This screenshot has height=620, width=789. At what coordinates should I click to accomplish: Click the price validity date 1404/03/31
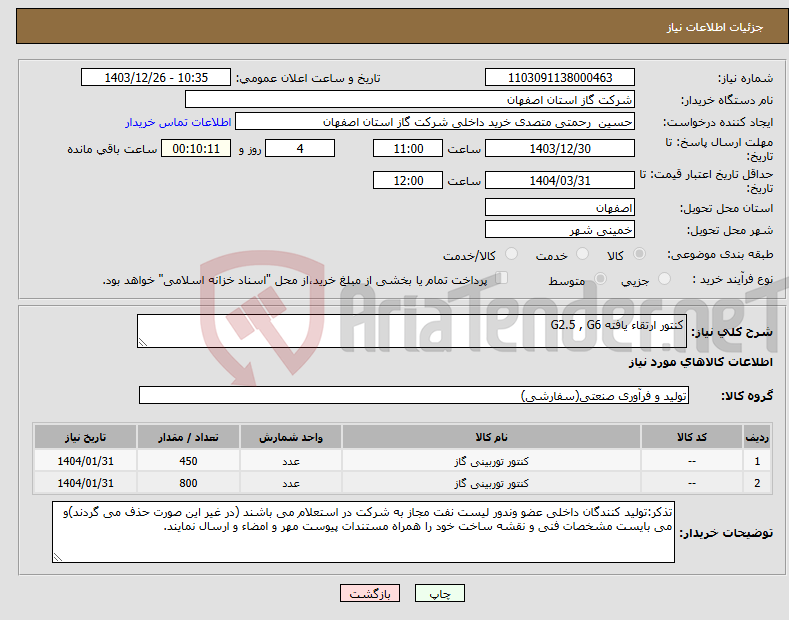pyautogui.click(x=560, y=180)
